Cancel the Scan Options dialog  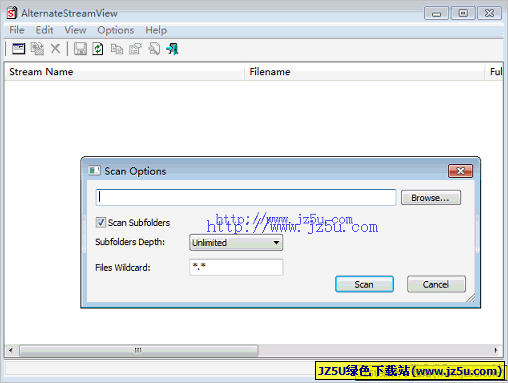coord(436,284)
